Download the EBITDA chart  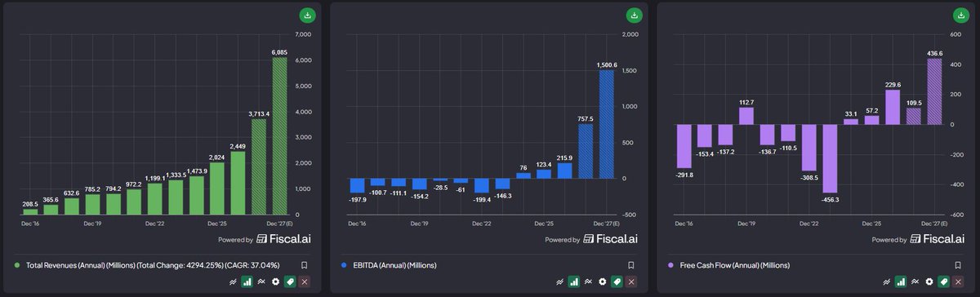click(634, 16)
